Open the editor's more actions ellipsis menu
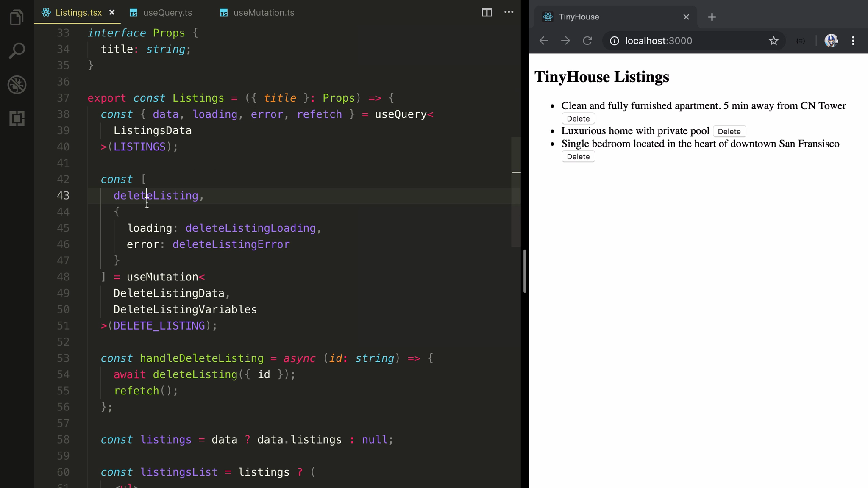 509,12
